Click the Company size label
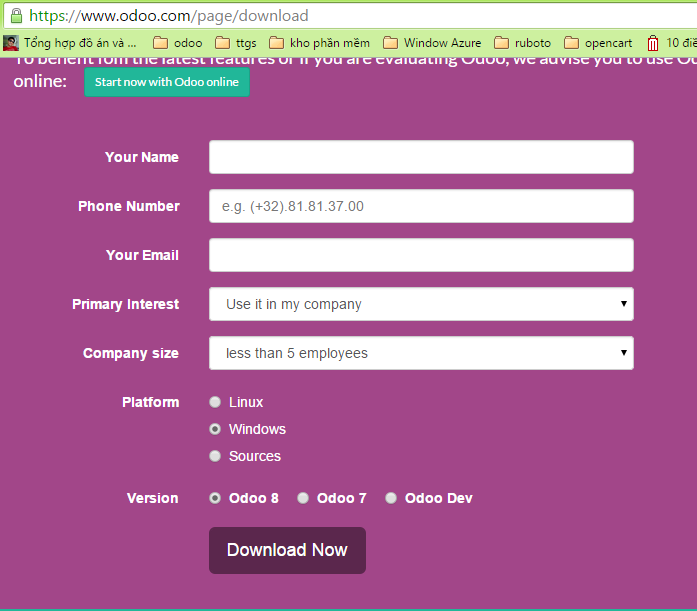 131,353
